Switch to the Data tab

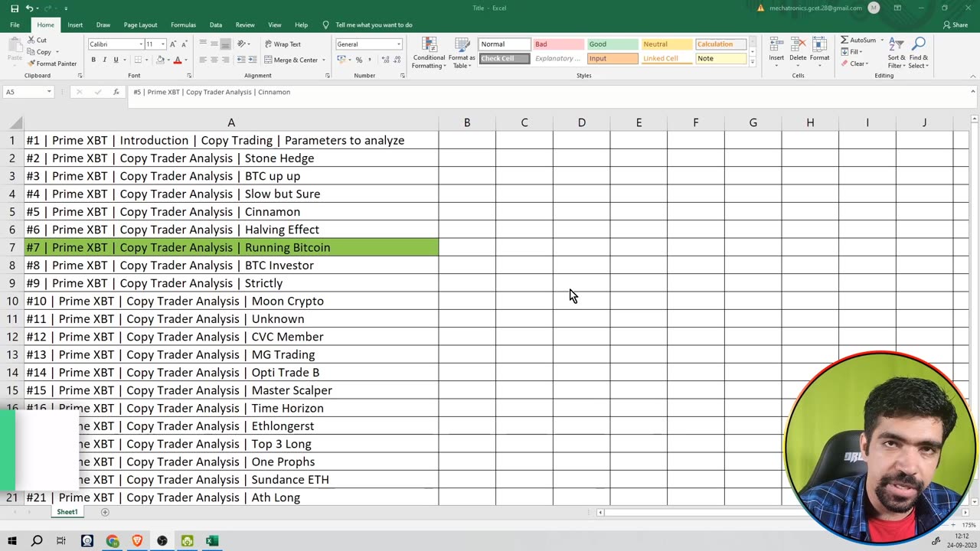[216, 24]
